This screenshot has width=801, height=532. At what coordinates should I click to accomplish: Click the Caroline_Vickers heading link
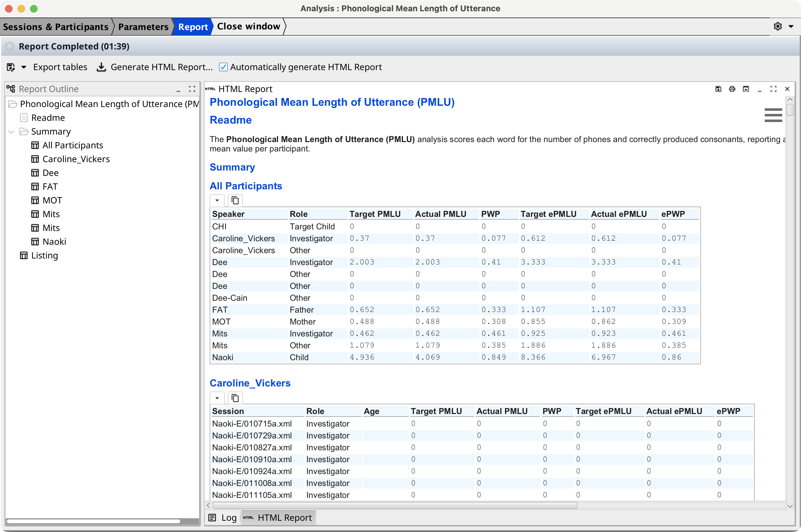click(250, 383)
